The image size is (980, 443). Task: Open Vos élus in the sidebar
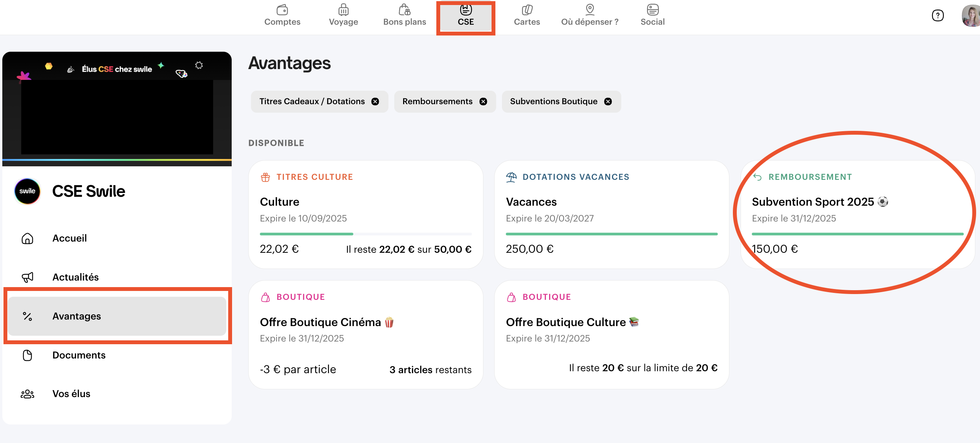tap(71, 394)
